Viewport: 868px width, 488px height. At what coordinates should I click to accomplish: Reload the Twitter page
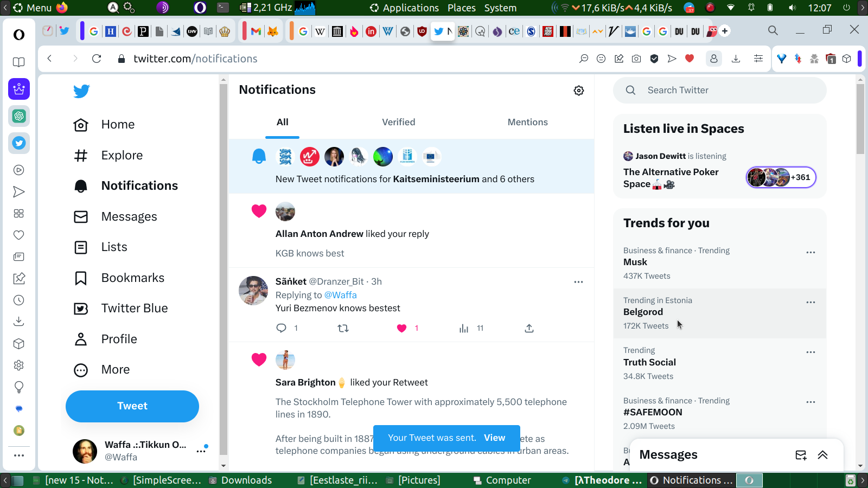[x=97, y=59]
